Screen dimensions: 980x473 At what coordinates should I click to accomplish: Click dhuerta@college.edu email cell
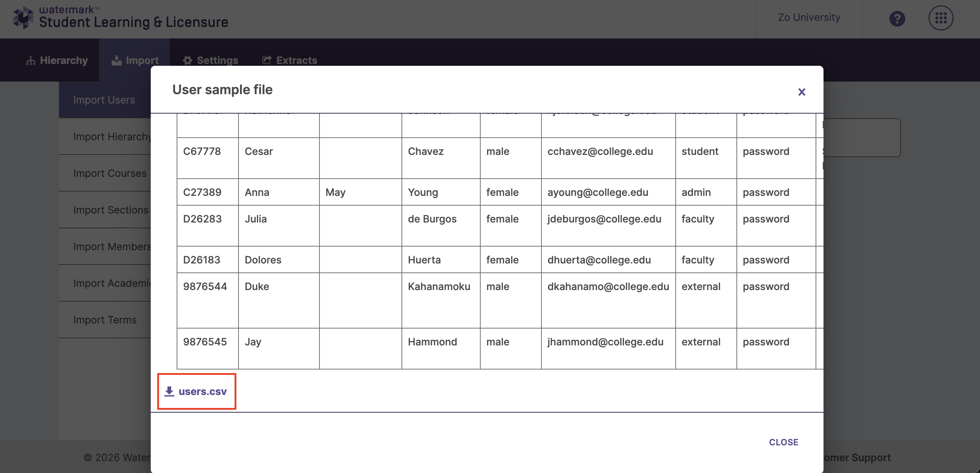608,260
